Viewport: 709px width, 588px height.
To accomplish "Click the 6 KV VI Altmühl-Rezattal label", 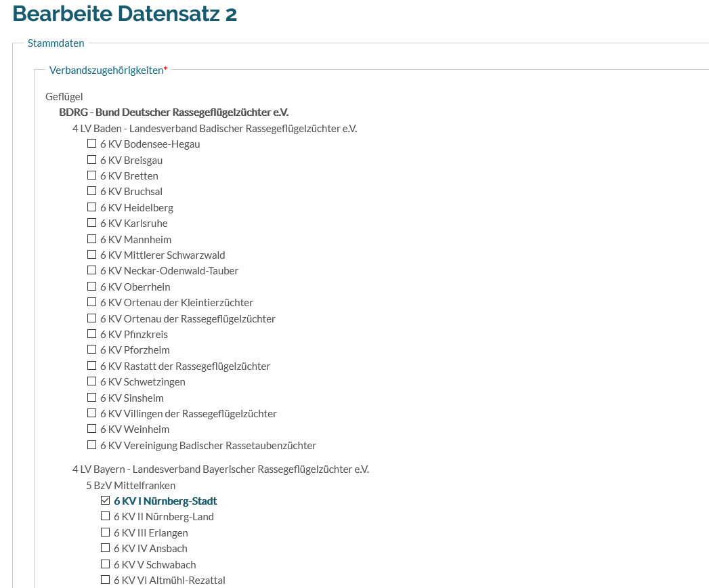I will [169, 580].
